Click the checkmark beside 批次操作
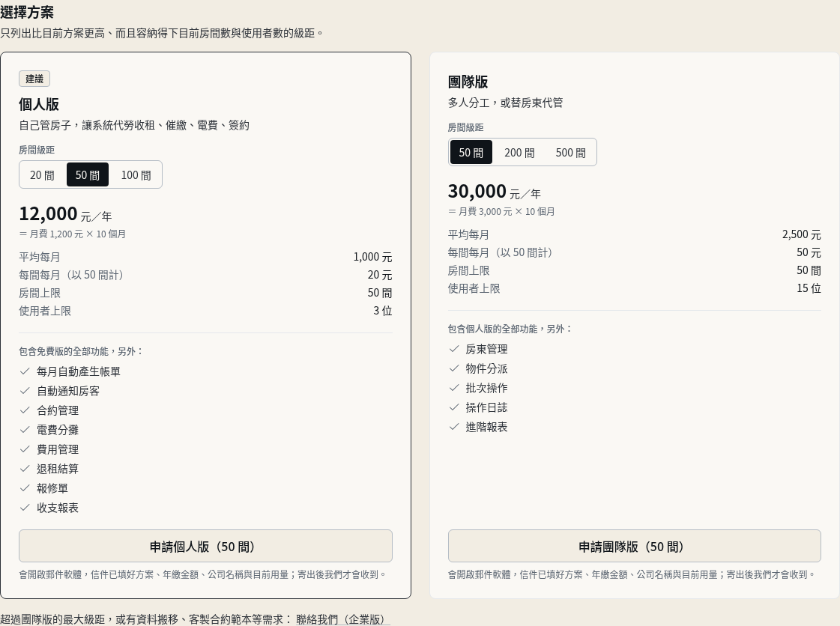Screen dimensions: 840x626 pyautogui.click(x=454, y=388)
